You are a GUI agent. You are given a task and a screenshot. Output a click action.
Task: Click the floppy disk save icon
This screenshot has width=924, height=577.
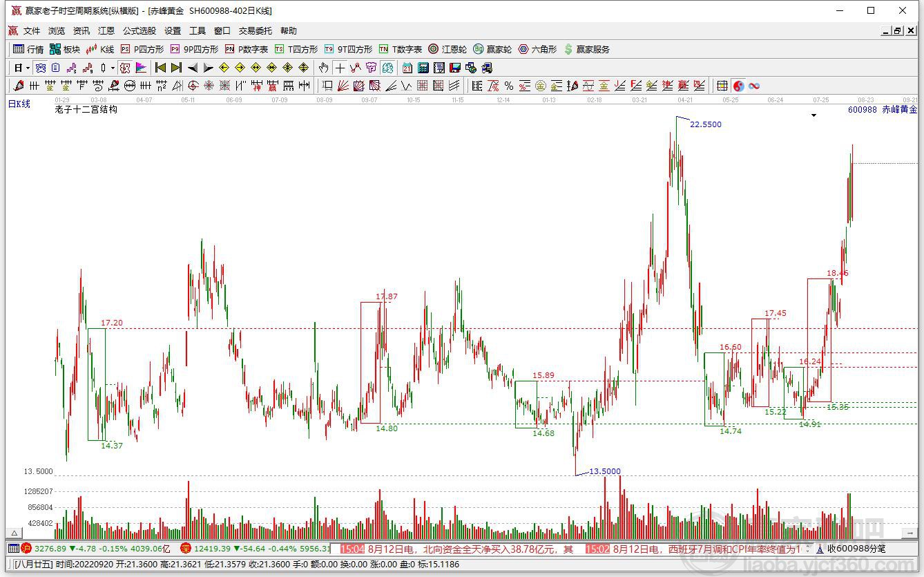coord(455,68)
